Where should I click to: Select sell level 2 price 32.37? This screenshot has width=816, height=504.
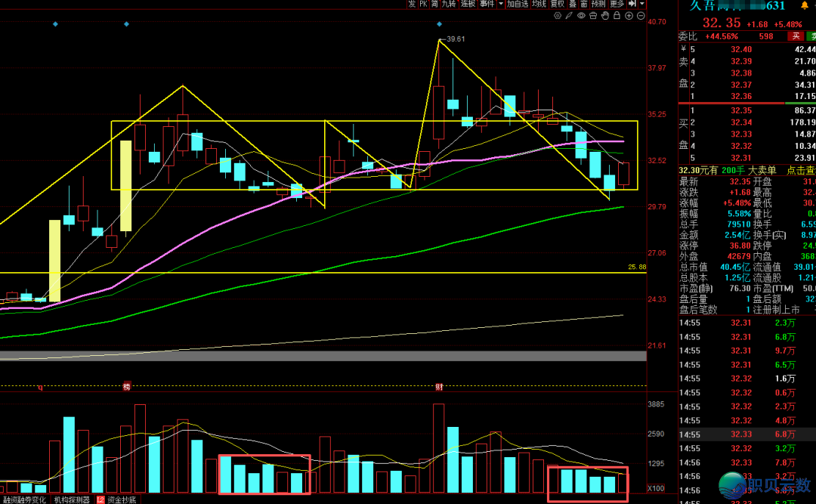pyautogui.click(x=741, y=85)
